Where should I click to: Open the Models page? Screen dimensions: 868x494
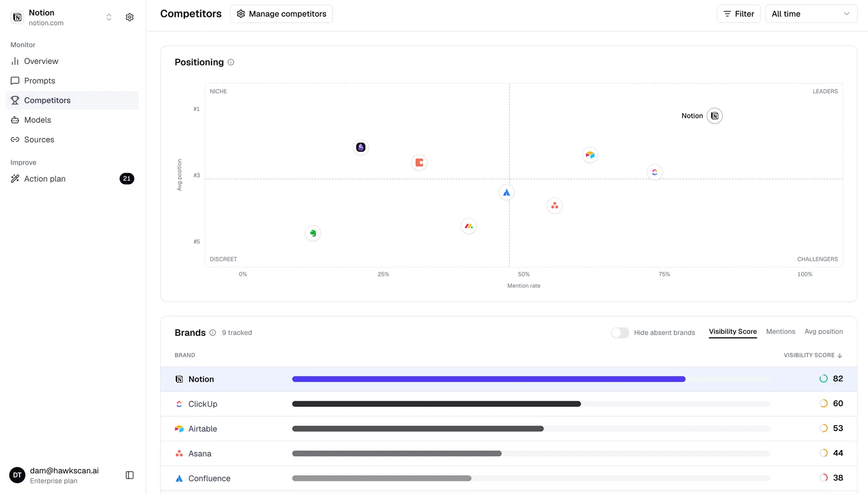[x=72, y=120]
